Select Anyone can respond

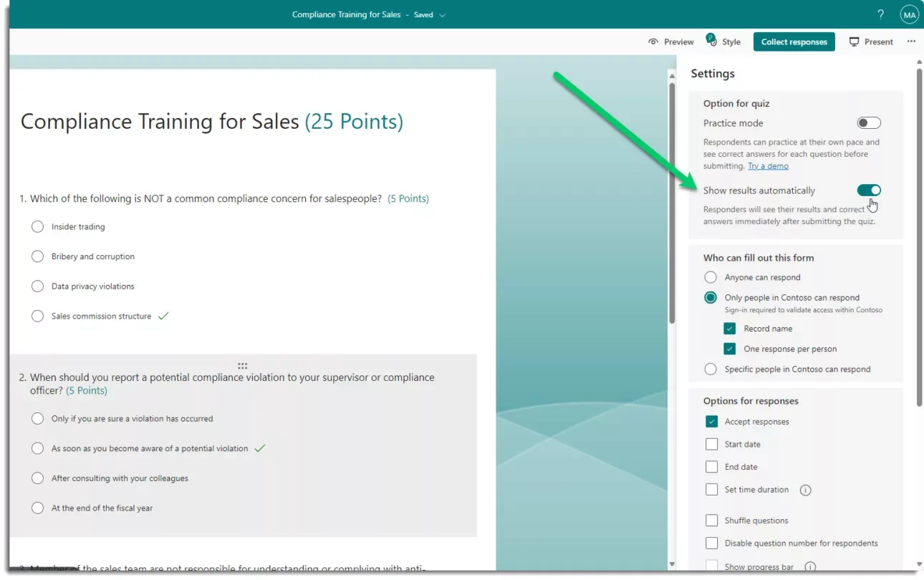click(x=710, y=277)
